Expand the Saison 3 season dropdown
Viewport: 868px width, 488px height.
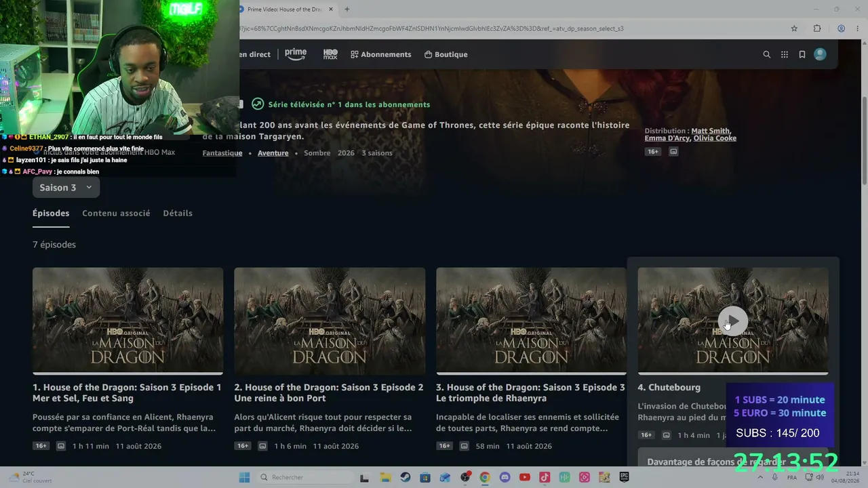click(66, 188)
